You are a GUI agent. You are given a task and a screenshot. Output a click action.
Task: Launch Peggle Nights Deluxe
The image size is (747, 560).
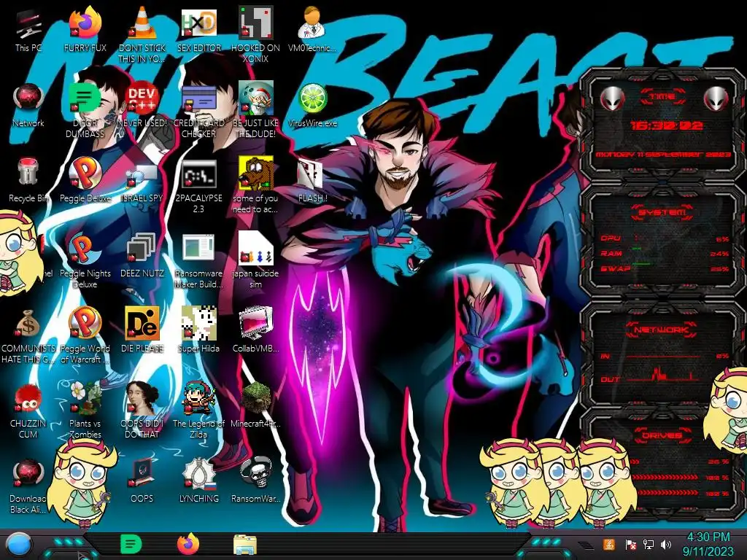(85, 260)
